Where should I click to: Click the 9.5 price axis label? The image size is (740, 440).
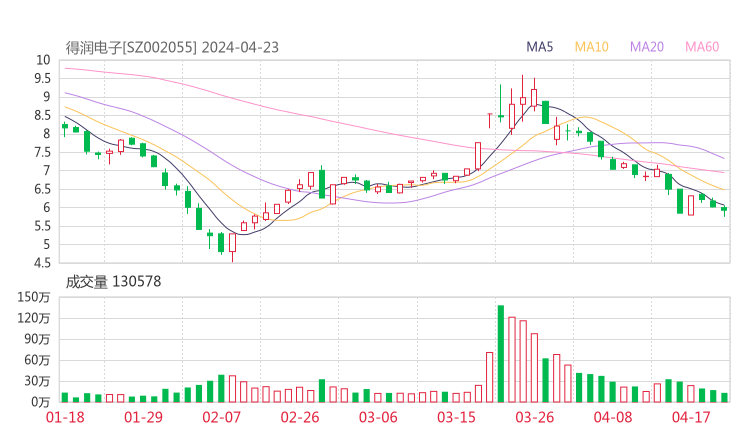coord(42,78)
